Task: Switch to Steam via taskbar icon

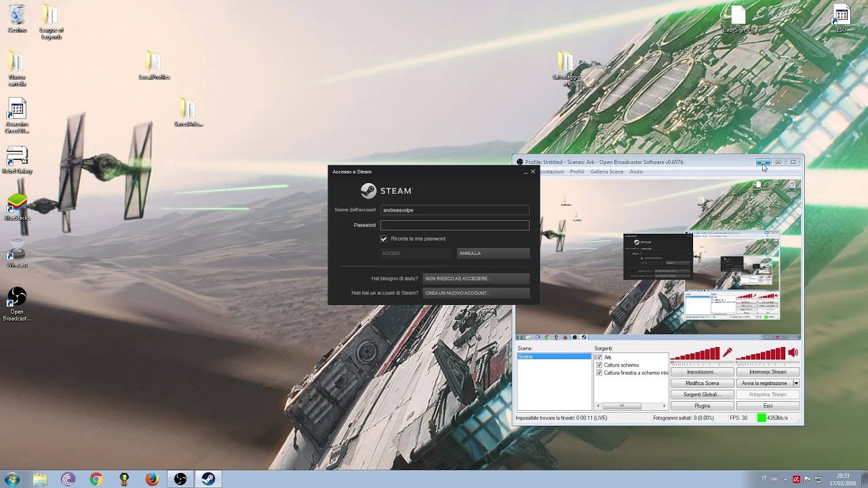Action: (208, 479)
